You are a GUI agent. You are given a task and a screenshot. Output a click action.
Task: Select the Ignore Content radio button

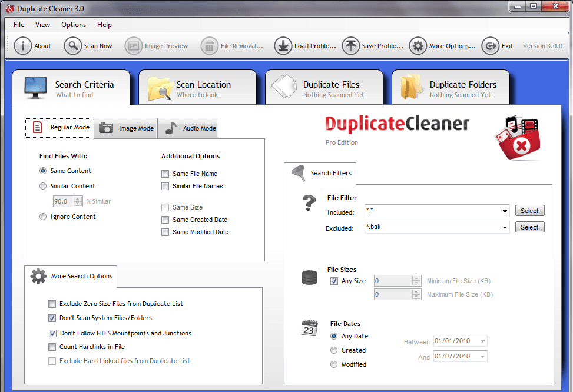click(x=43, y=217)
